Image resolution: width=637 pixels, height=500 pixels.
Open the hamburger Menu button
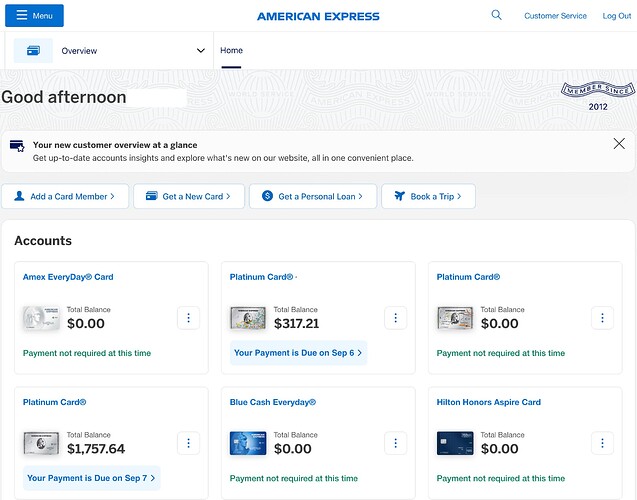point(34,15)
